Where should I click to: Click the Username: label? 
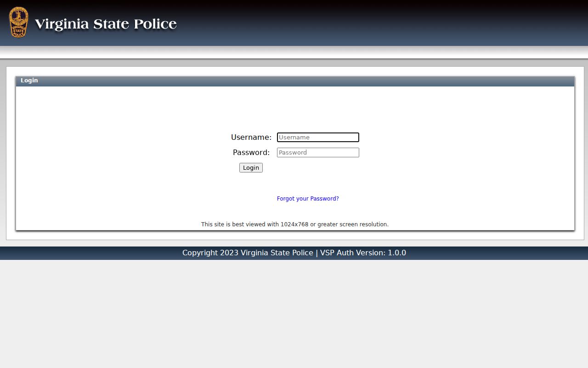pos(251,137)
